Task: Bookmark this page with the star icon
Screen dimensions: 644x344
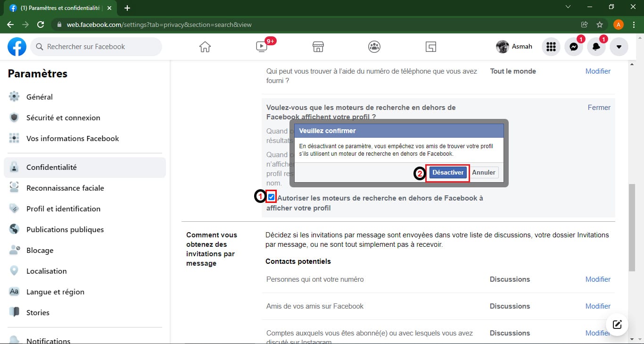Action: 600,25
